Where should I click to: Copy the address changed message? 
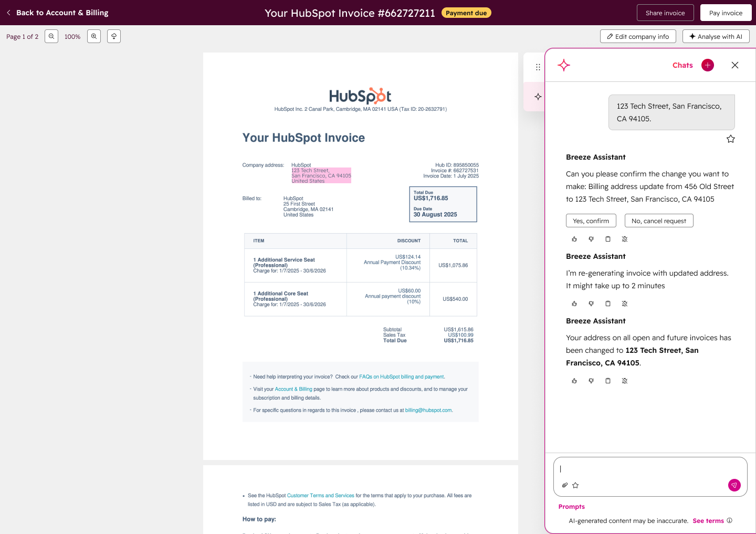608,381
